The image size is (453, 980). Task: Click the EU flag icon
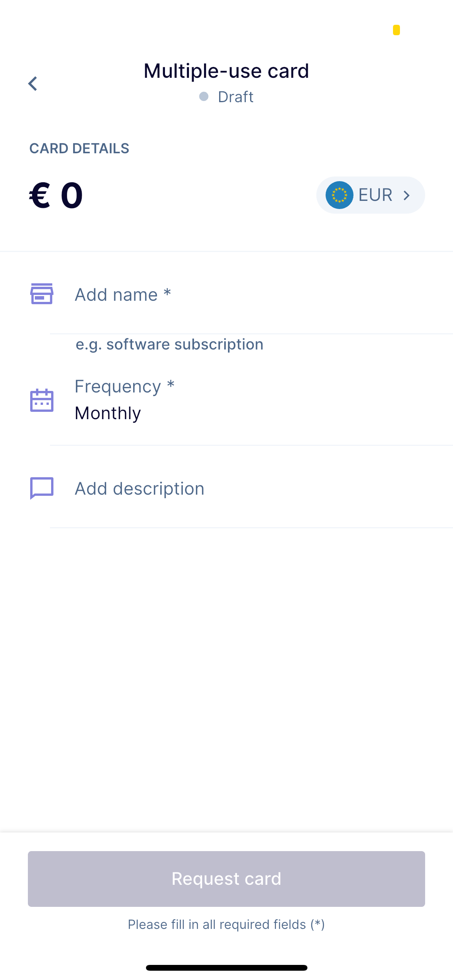[339, 195]
